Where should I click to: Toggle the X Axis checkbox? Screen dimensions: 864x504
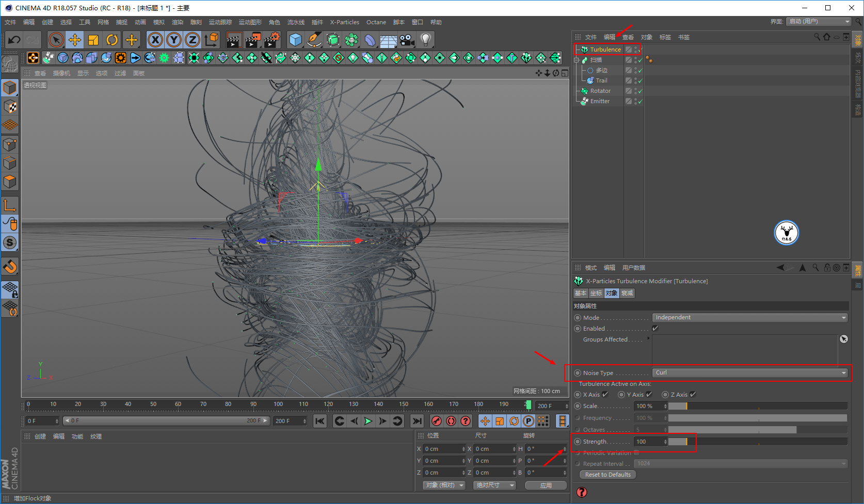tap(605, 394)
